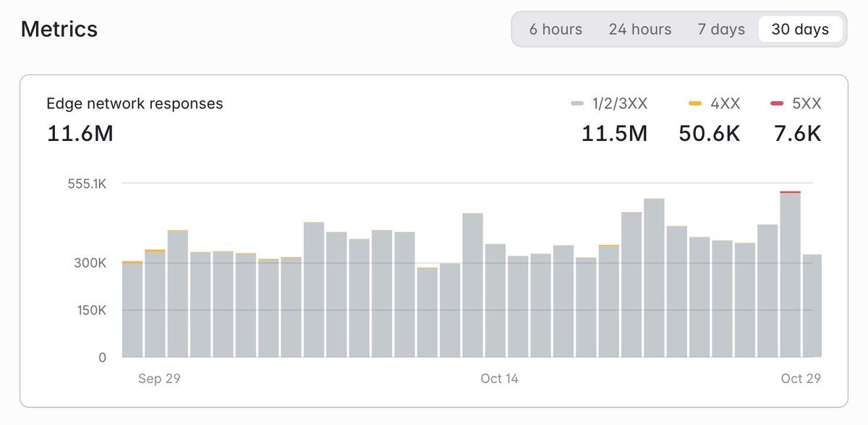Click the 11.6M total responses value
This screenshot has width=868, height=425.
[x=78, y=134]
